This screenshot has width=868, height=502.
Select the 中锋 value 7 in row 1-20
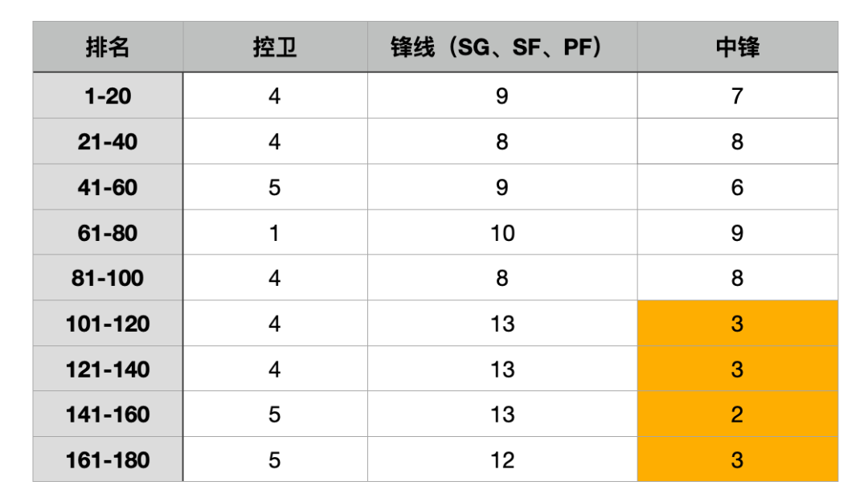point(737,96)
